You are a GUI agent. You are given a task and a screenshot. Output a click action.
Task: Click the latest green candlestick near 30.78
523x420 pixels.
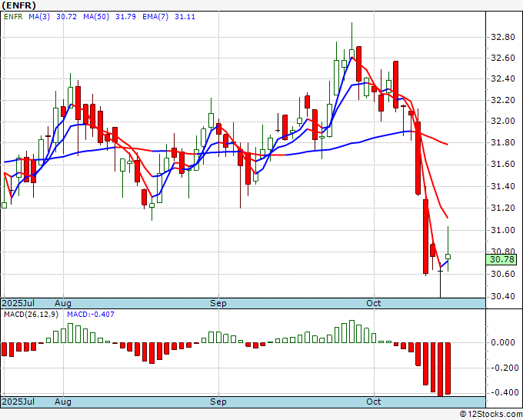click(x=448, y=256)
